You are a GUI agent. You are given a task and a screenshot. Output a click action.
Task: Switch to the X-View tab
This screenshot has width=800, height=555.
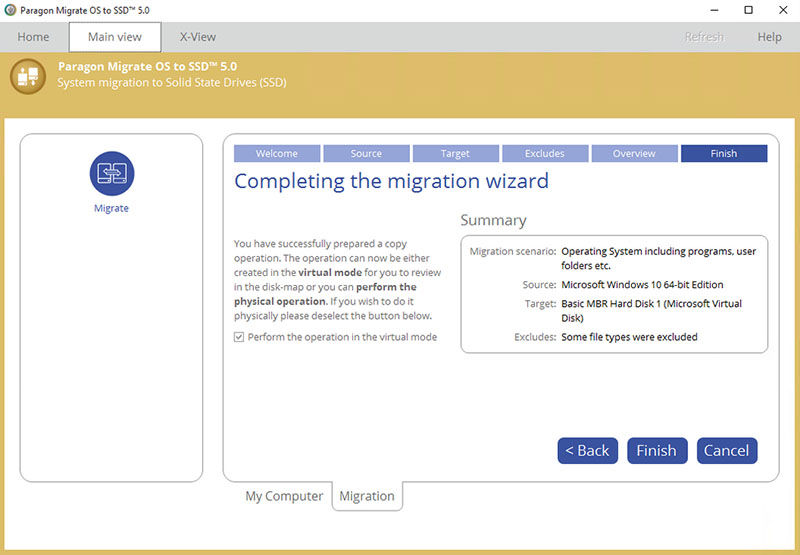pyautogui.click(x=198, y=37)
